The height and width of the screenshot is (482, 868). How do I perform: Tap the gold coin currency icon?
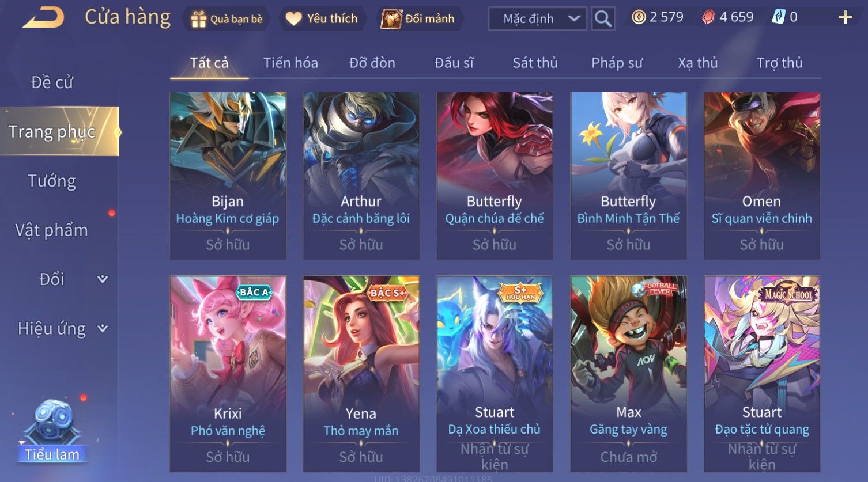[639, 17]
